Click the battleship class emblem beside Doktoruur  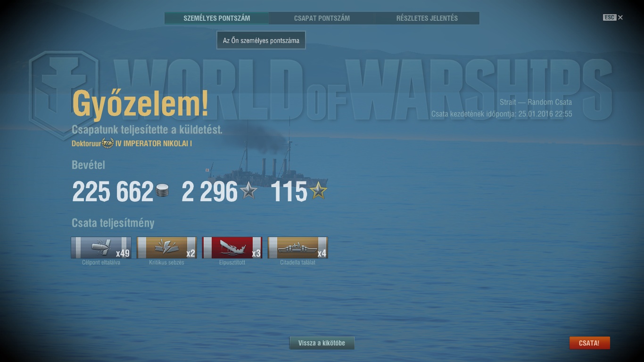[x=108, y=143]
